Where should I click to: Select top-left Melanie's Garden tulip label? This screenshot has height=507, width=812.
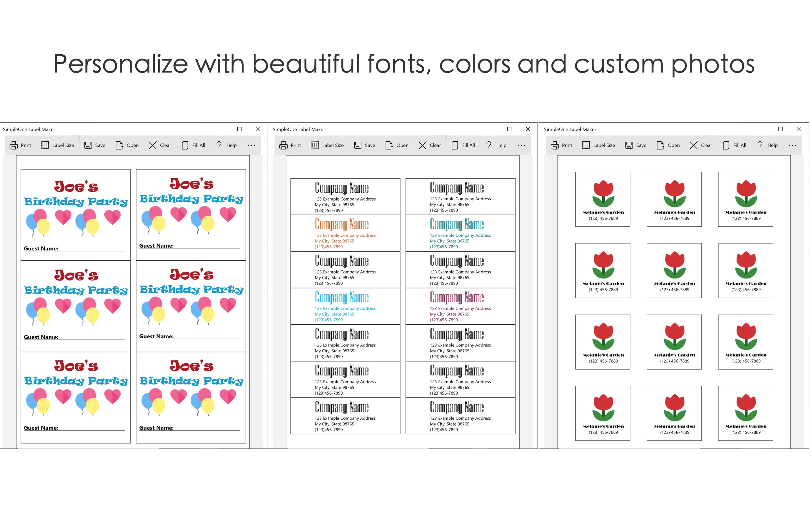(603, 199)
